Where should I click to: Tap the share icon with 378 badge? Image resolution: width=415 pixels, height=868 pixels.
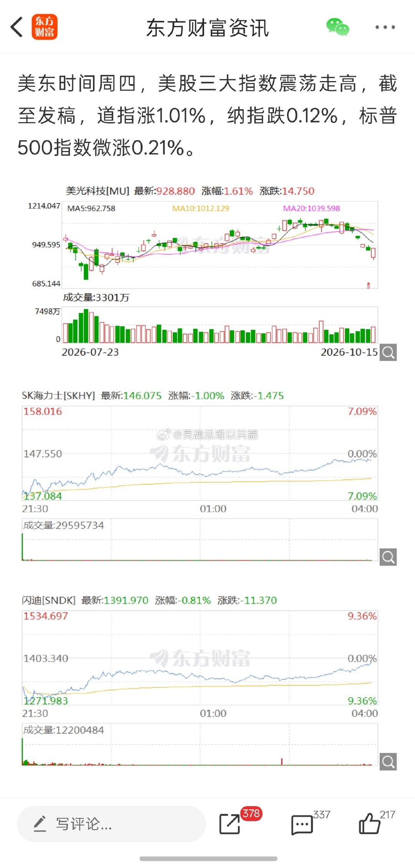230,823
